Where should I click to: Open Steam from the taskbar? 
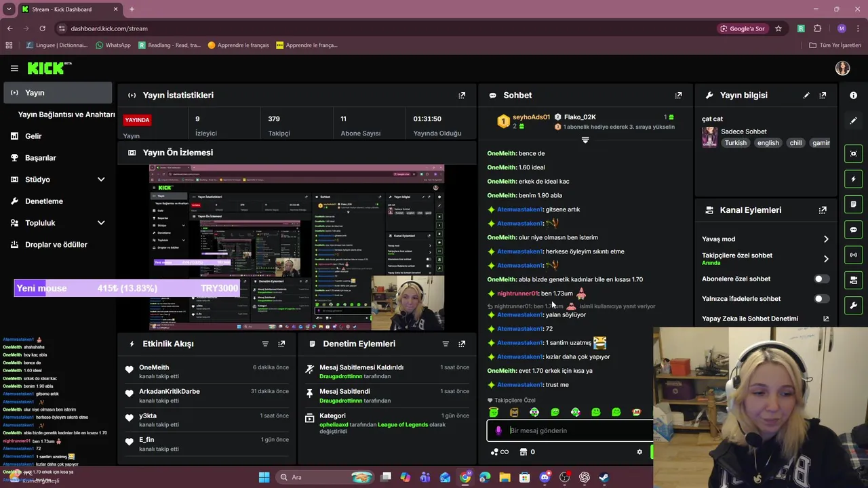pos(604,477)
